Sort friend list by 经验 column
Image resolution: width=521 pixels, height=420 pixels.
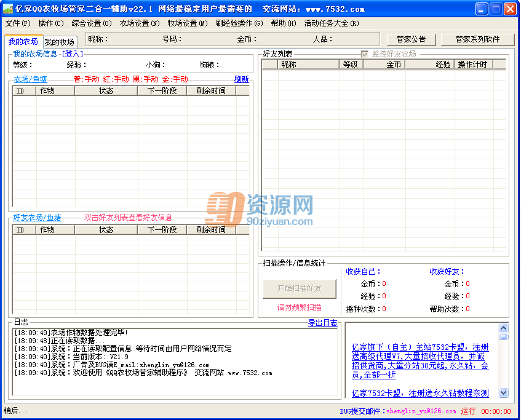[429, 65]
